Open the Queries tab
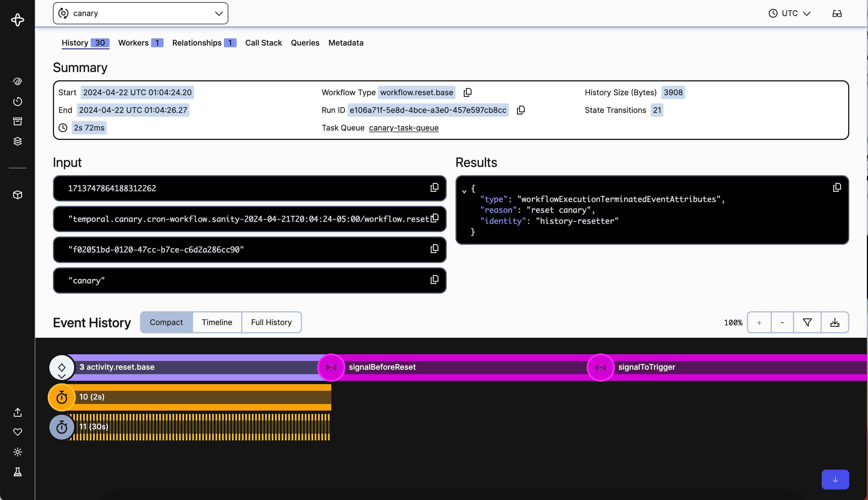Viewport: 868px width, 500px height. (x=305, y=43)
